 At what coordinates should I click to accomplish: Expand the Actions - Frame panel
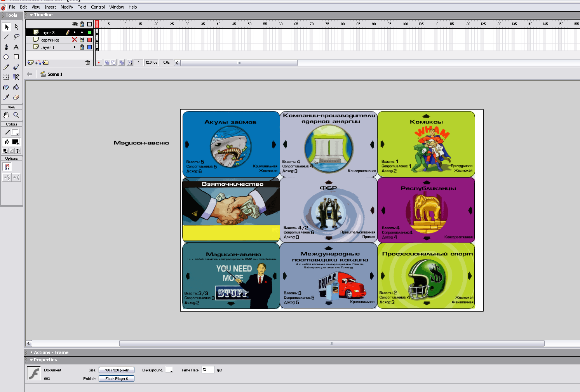(31, 352)
